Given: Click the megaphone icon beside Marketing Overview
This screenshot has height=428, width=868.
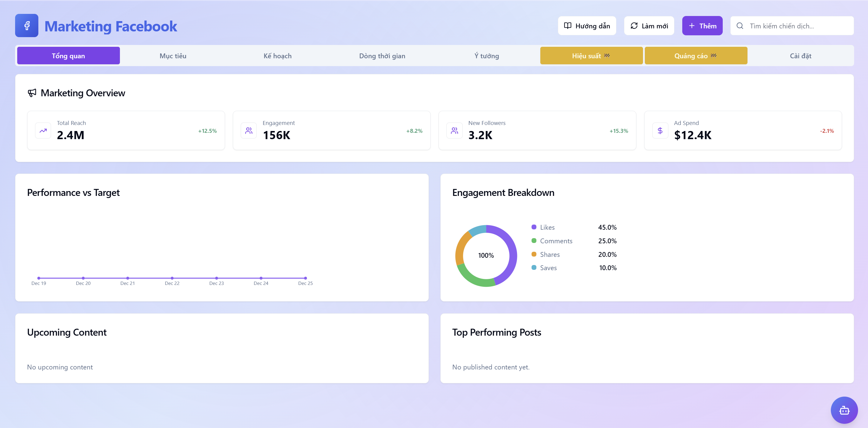Looking at the screenshot, I should pyautogui.click(x=32, y=93).
